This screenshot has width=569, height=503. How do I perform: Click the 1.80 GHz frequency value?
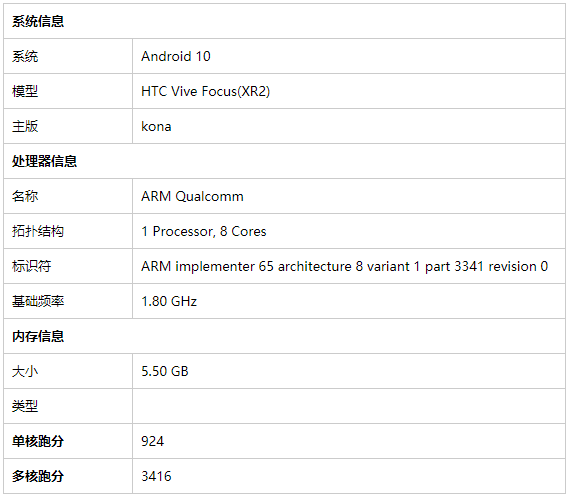[169, 302]
